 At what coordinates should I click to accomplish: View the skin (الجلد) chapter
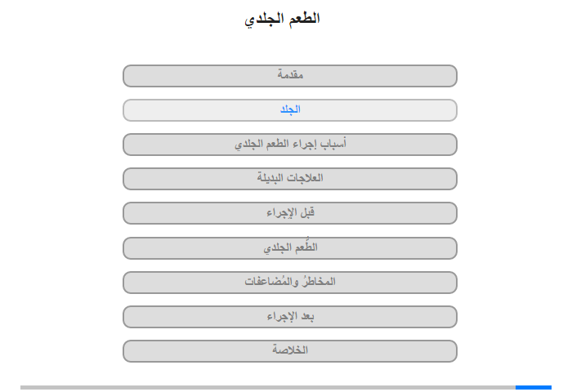(x=290, y=109)
